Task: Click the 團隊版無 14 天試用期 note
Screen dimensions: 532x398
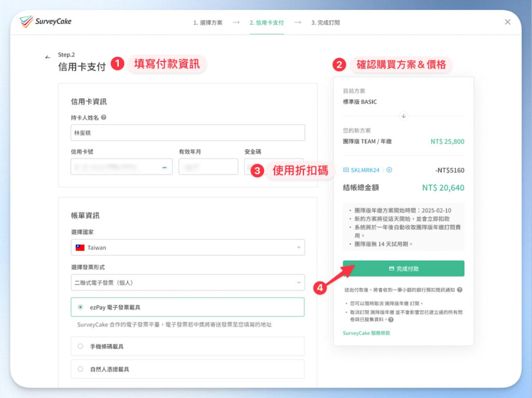Action: [383, 244]
